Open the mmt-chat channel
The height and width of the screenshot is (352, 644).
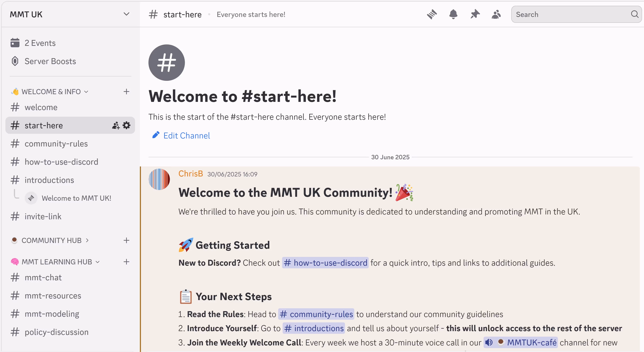coord(43,277)
